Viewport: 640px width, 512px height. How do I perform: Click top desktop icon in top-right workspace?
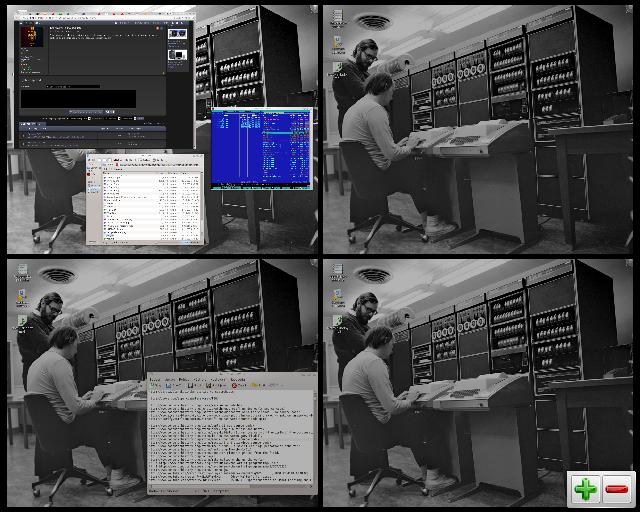[337, 16]
